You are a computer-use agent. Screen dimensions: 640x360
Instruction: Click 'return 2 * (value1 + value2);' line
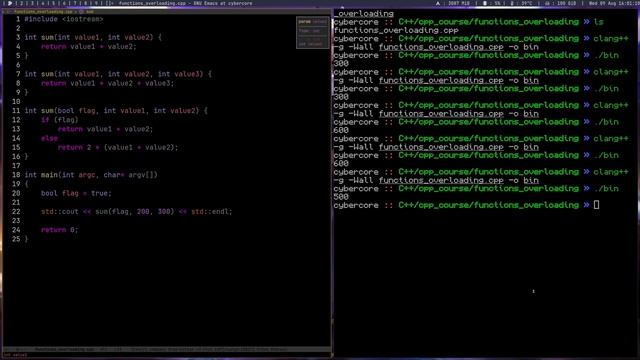pyautogui.click(x=118, y=147)
